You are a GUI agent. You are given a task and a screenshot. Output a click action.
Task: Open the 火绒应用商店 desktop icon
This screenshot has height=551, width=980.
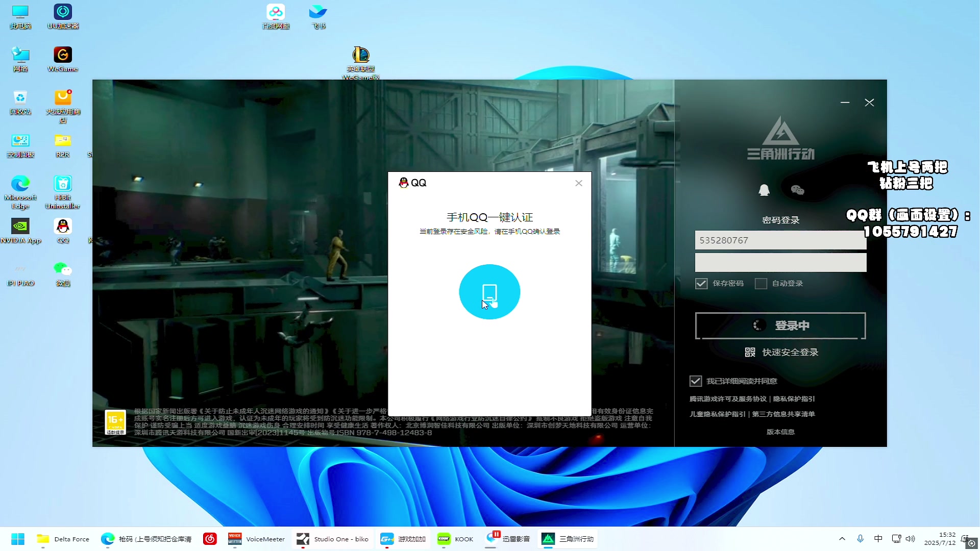63,106
